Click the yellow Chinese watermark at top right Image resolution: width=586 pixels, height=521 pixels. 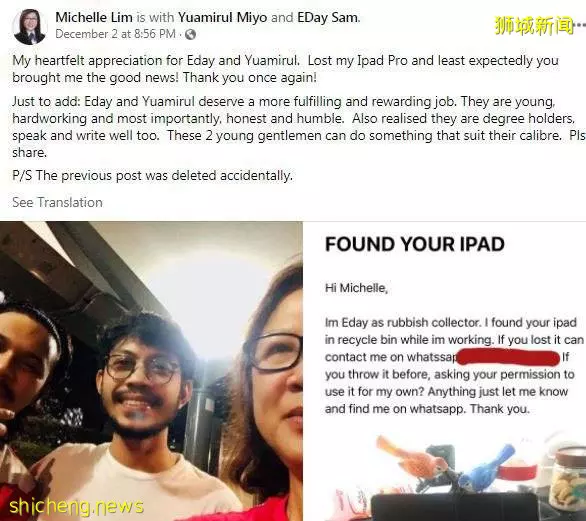coord(534,25)
